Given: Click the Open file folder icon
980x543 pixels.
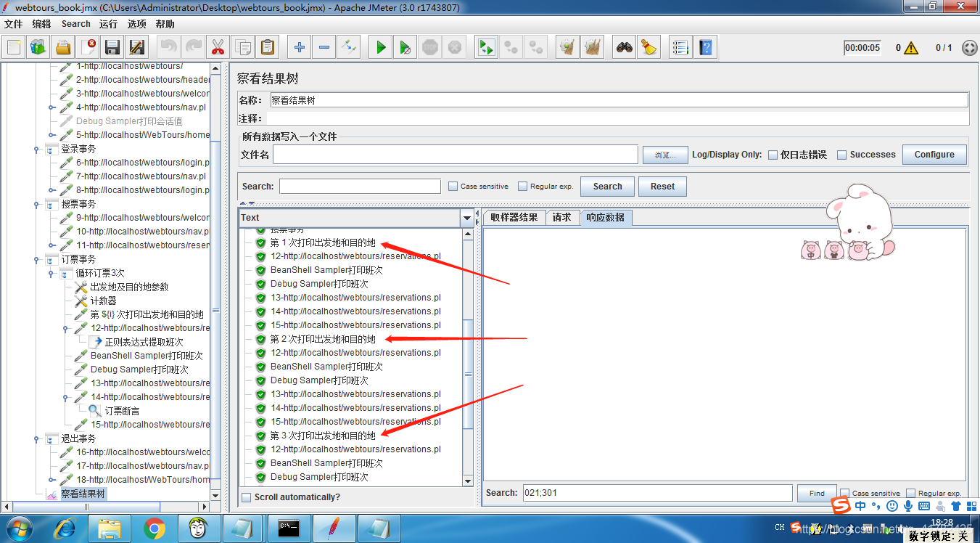Looking at the screenshot, I should click(63, 48).
